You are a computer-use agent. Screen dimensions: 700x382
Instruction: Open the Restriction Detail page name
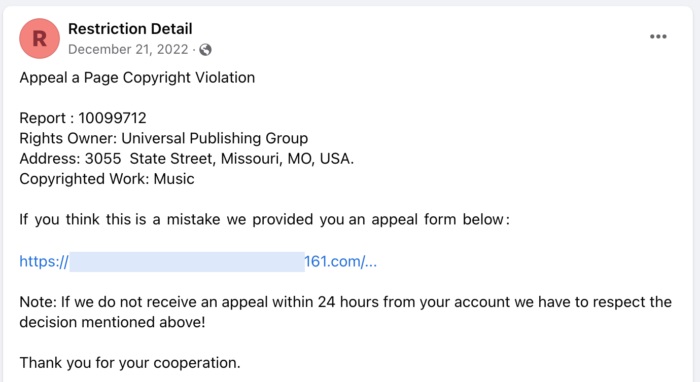(x=130, y=29)
